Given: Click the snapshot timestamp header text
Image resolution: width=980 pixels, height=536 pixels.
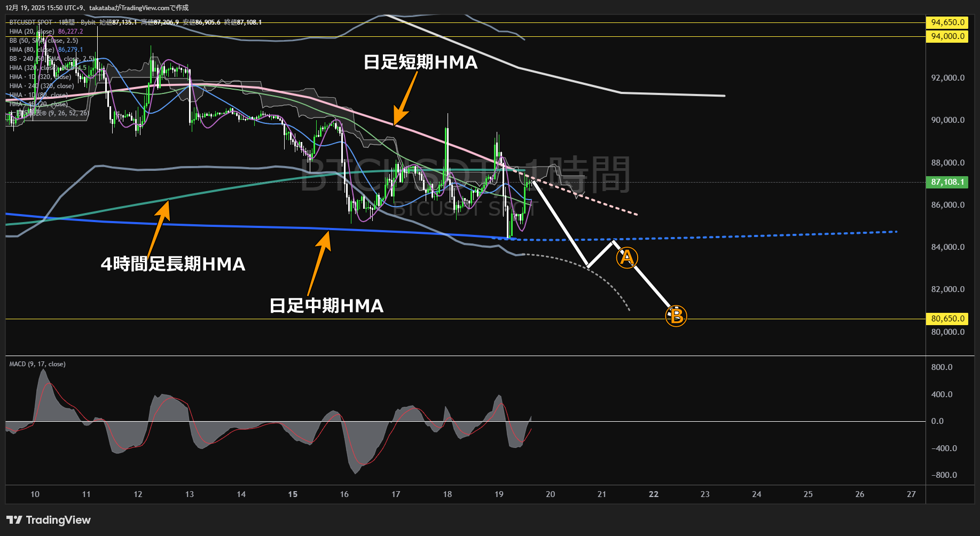Looking at the screenshot, I should pyautogui.click(x=97, y=8).
